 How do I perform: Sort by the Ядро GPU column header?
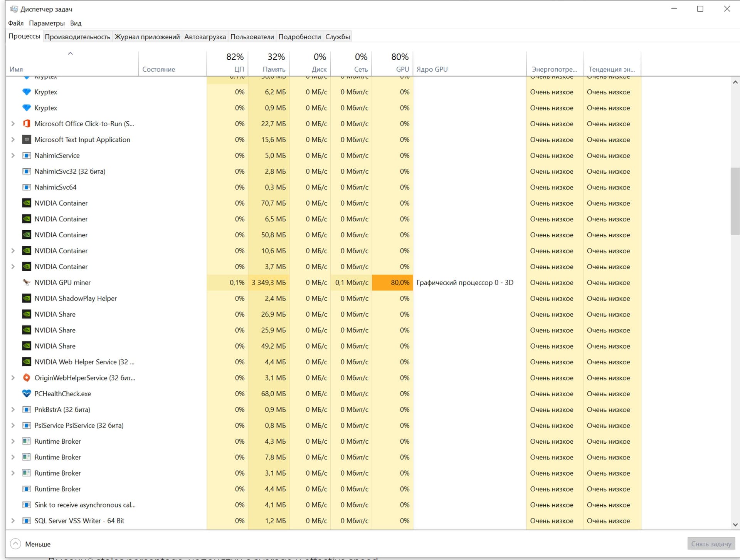tap(469, 64)
